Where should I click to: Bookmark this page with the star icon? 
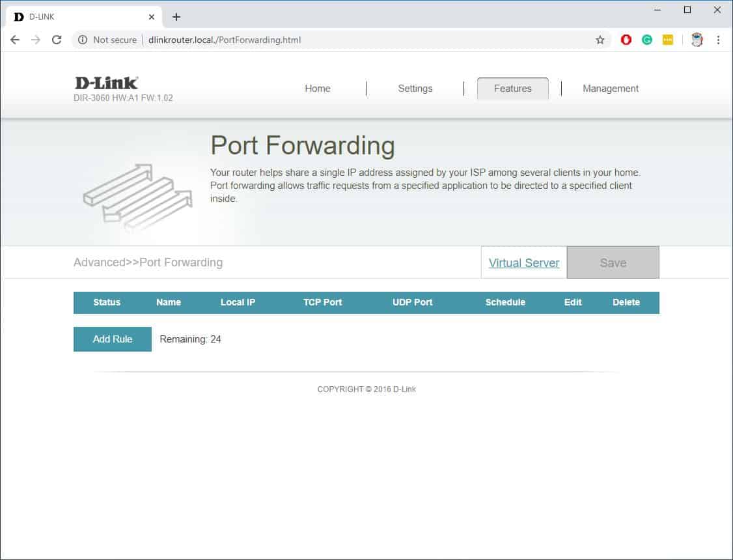click(600, 40)
